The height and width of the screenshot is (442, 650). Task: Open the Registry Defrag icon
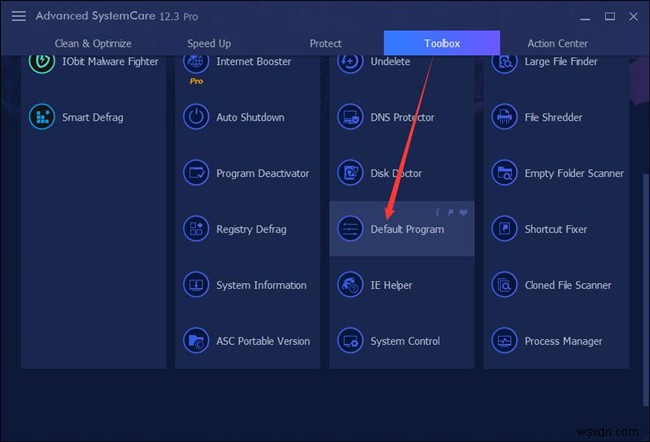196,229
